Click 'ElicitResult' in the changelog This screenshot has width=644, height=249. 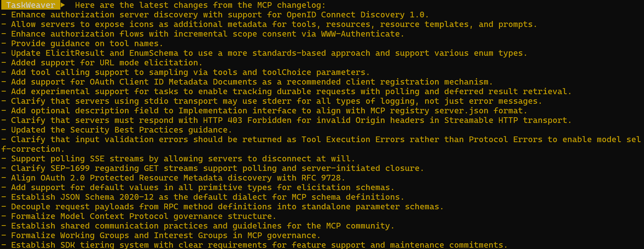[x=75, y=53]
